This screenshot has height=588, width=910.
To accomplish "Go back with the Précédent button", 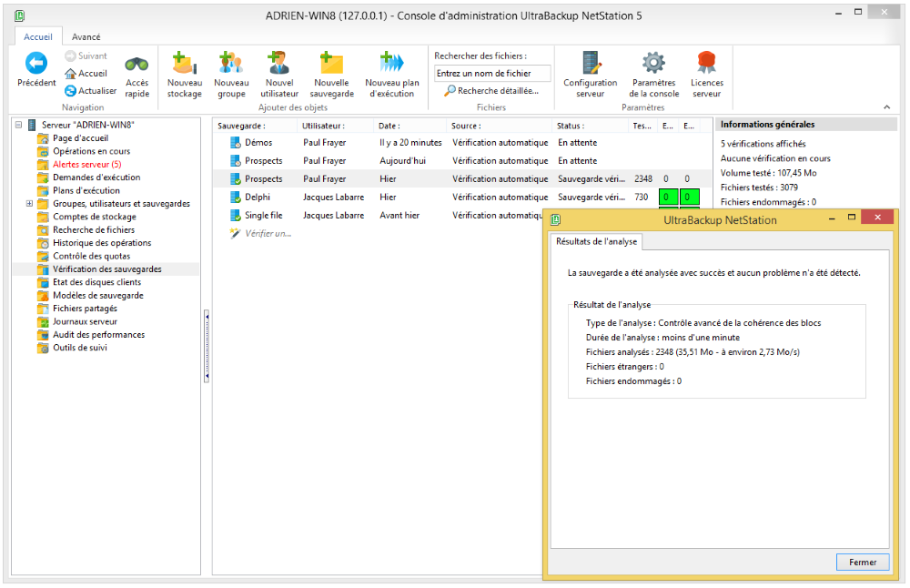I will (x=36, y=70).
